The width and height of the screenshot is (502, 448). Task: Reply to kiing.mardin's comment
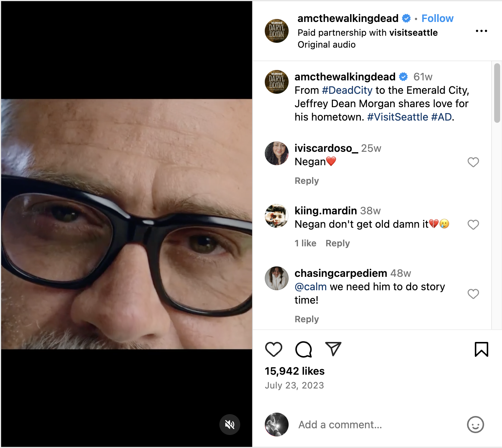tap(338, 243)
